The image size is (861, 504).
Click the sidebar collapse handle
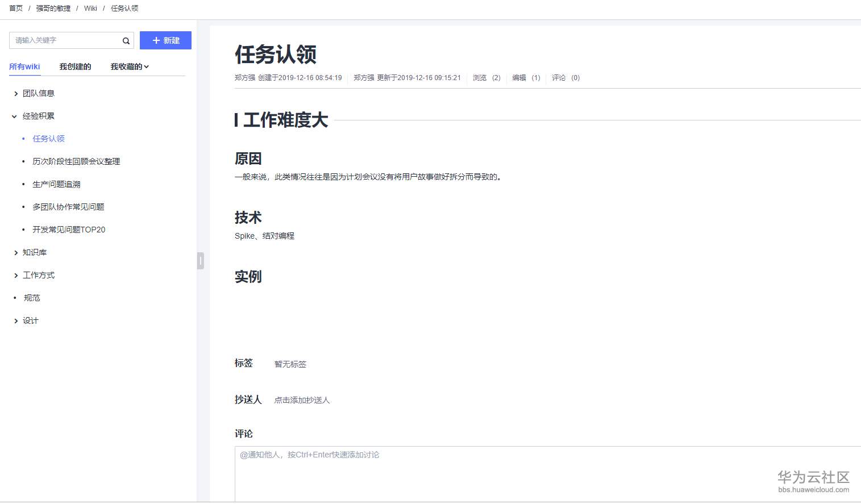pyautogui.click(x=201, y=261)
